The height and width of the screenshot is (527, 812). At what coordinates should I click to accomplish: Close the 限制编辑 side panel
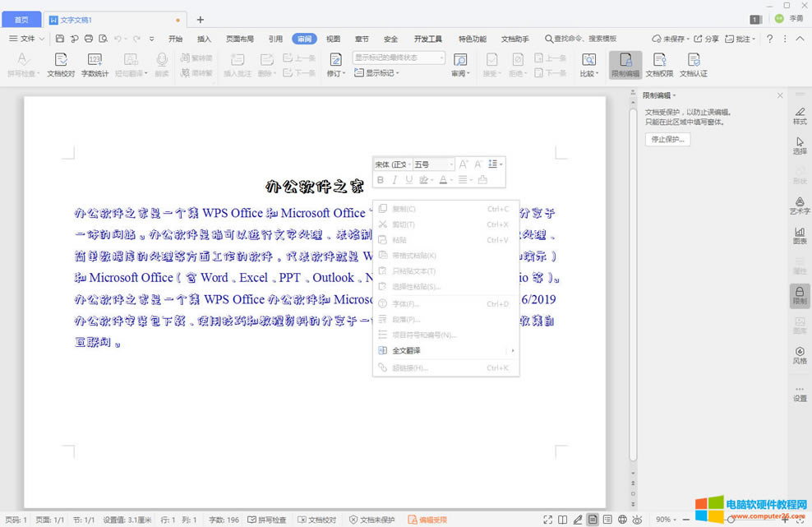click(780, 95)
